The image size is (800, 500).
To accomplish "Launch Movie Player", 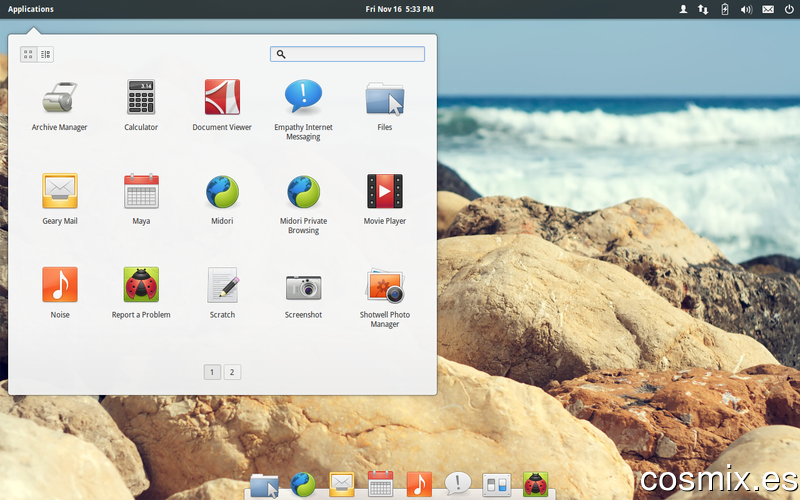I will tap(385, 199).
